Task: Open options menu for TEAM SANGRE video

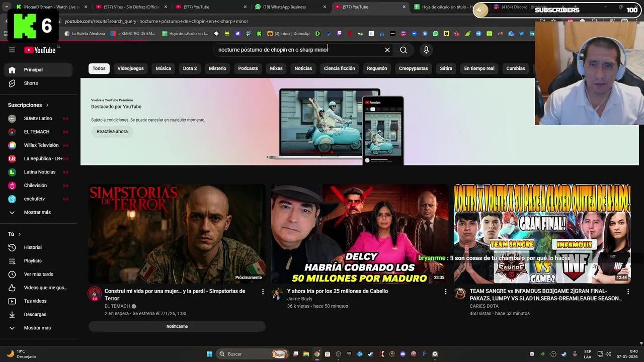Action: [628, 291]
